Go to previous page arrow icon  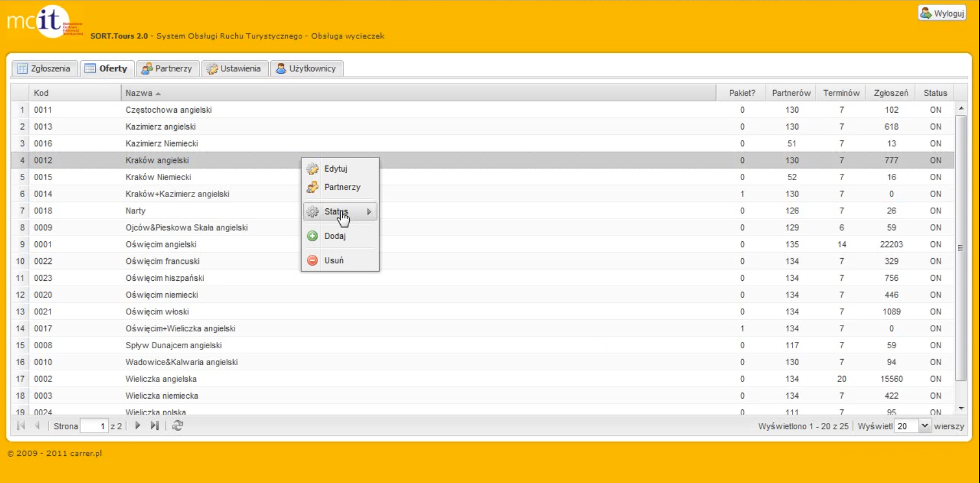pos(37,426)
